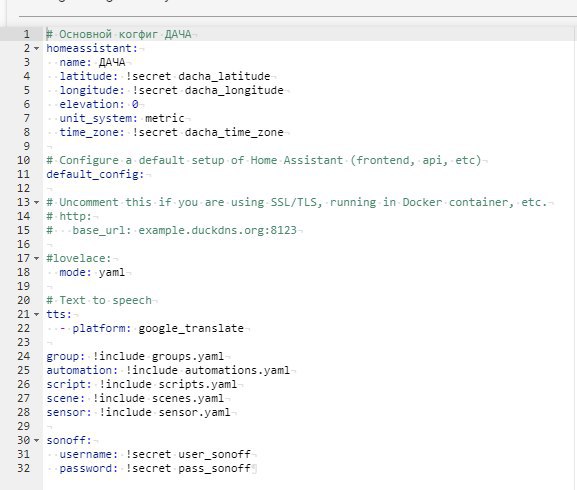This screenshot has height=490, width=577.
Task: Click the 'automation:' key on line 25
Action: click(82, 370)
